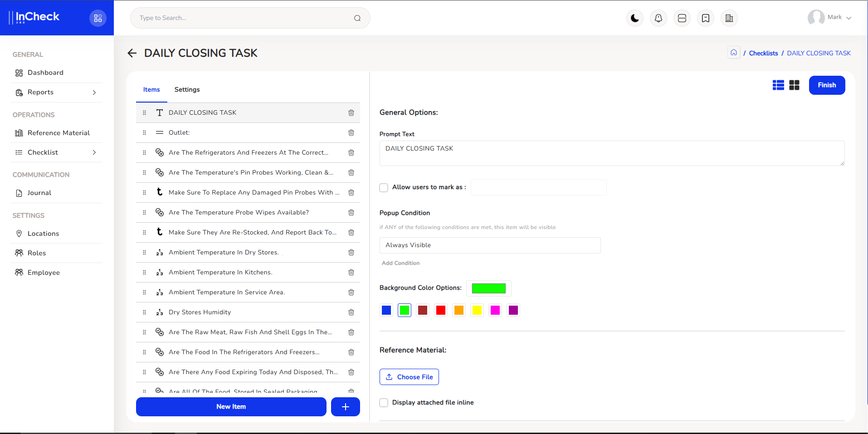
Task: Click the back arrow beside page title
Action: point(132,53)
